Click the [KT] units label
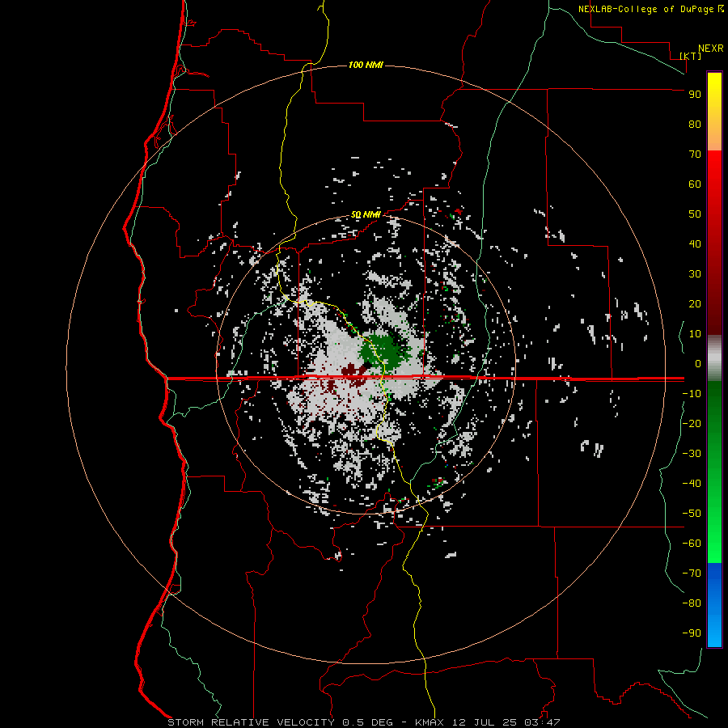This screenshot has height=728, width=728. [691, 56]
